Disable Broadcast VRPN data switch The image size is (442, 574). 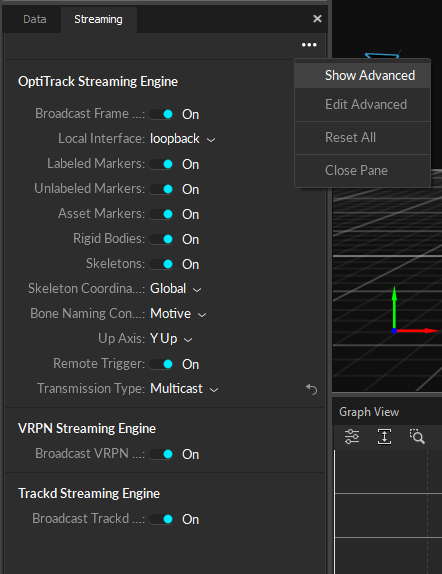(161, 454)
